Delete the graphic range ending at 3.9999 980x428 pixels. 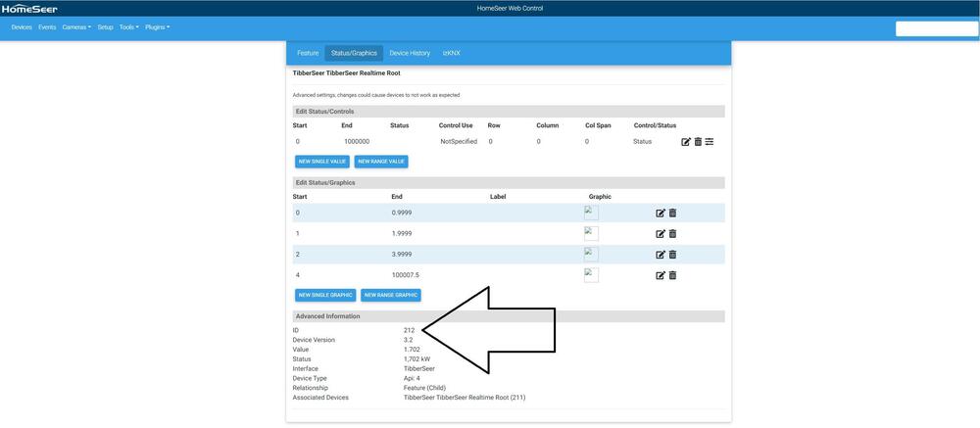point(672,255)
